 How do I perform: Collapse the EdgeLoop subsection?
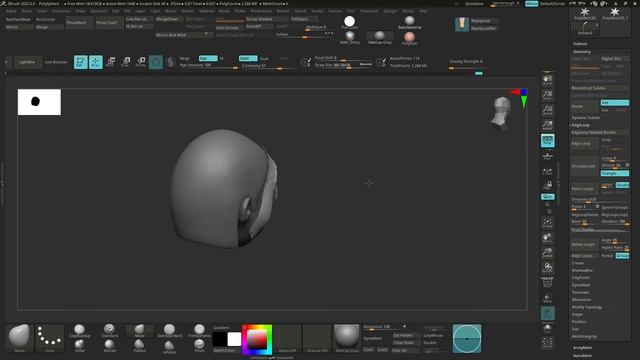pyautogui.click(x=580, y=125)
